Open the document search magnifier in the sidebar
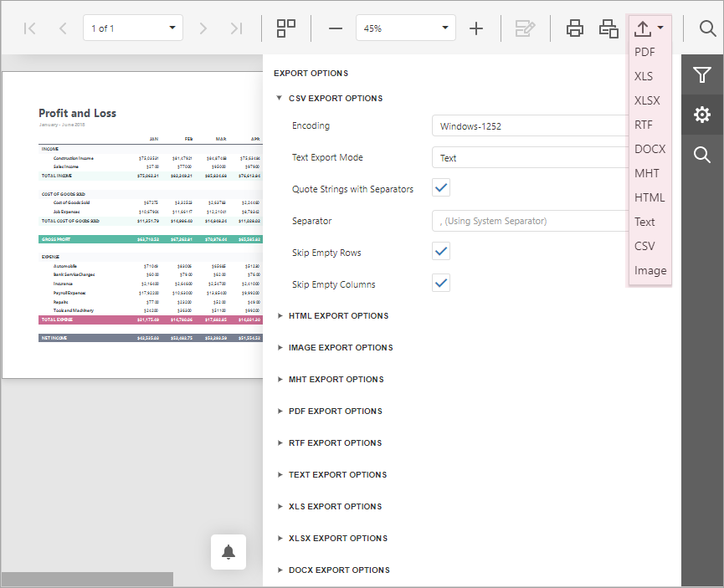This screenshot has width=724, height=588. (x=702, y=154)
